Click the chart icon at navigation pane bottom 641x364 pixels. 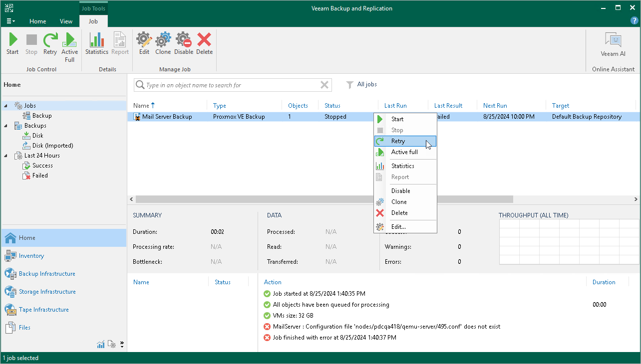(101, 344)
